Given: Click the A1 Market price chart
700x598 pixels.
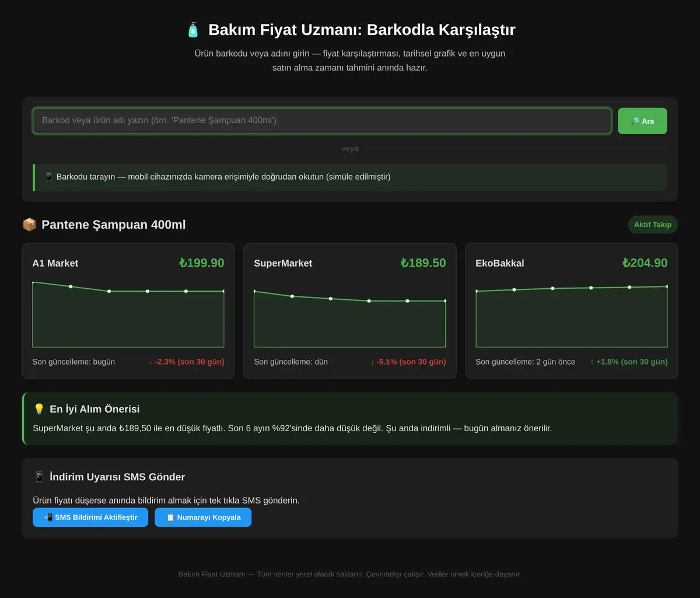Looking at the screenshot, I should (128, 314).
